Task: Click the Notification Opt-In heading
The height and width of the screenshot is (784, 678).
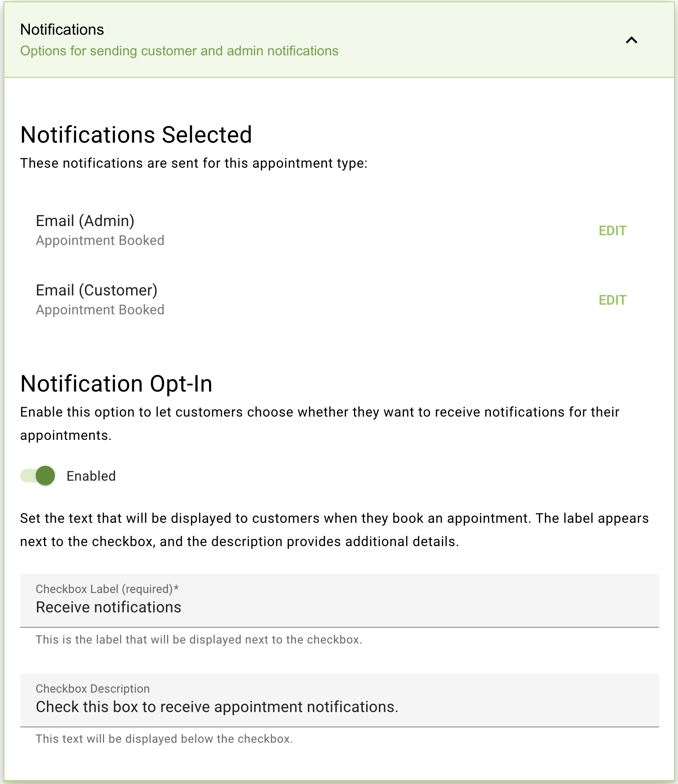Action: point(116,384)
